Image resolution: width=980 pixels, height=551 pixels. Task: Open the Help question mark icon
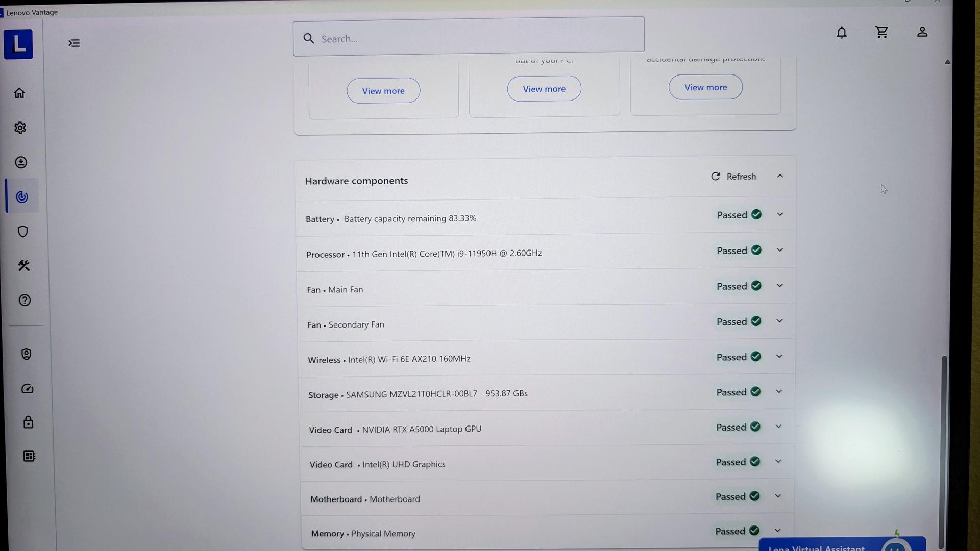point(24,300)
